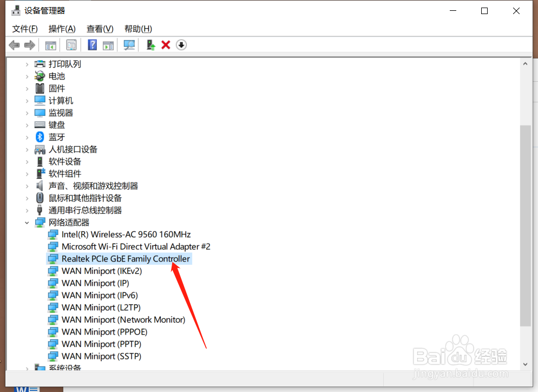Click the Disable device down-arrow icon
The width and height of the screenshot is (538, 392).
tap(181, 45)
